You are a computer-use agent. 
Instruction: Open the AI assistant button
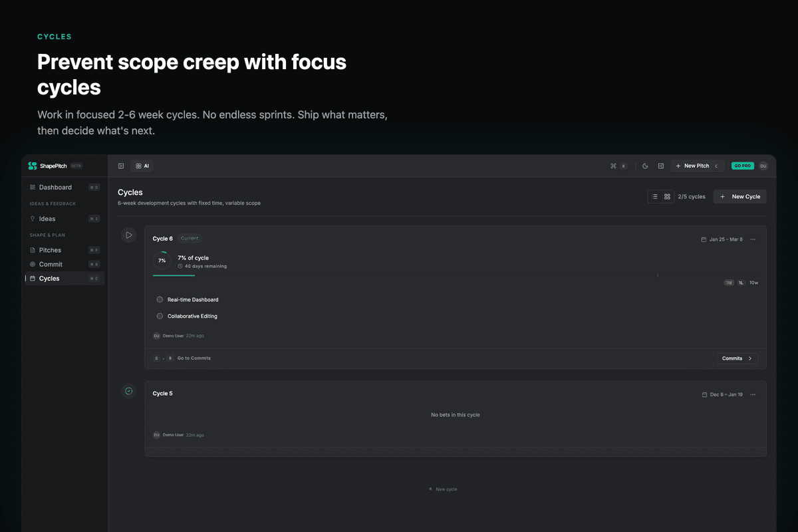pyautogui.click(x=142, y=166)
